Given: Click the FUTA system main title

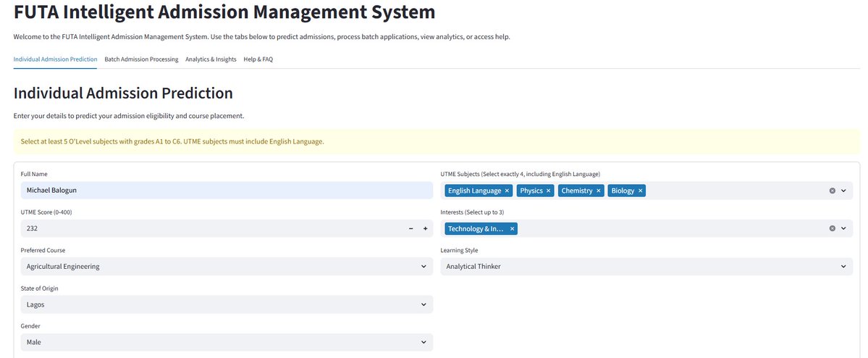Looking at the screenshot, I should (224, 12).
